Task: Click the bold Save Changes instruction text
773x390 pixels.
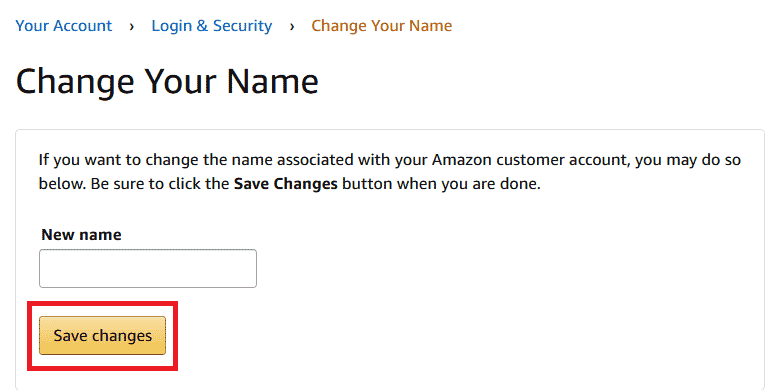Action: (285, 184)
